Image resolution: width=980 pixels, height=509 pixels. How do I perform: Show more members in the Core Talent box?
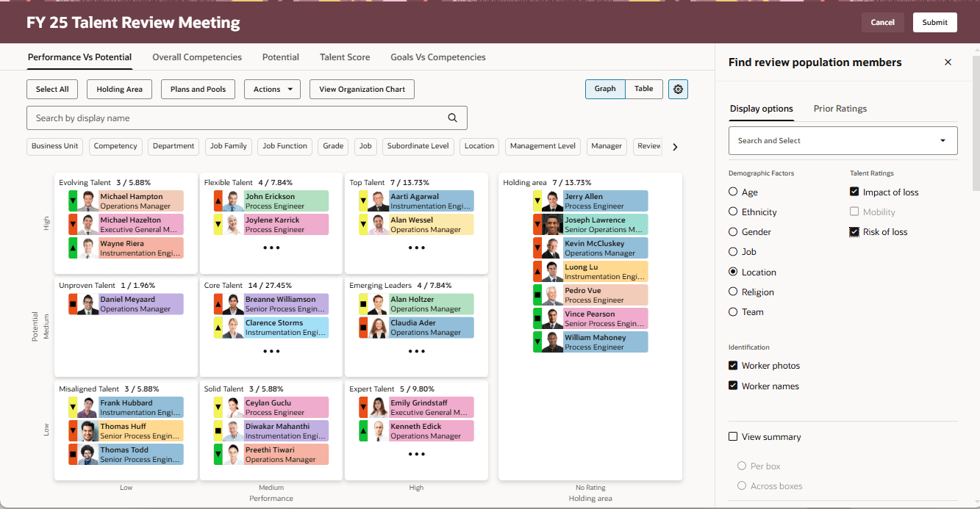point(271,351)
